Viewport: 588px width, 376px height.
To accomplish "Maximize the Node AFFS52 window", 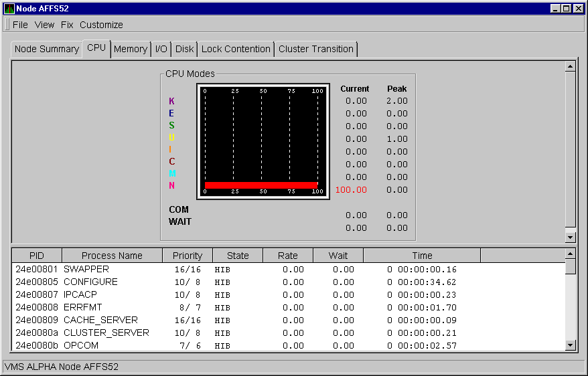I will click(x=567, y=9).
